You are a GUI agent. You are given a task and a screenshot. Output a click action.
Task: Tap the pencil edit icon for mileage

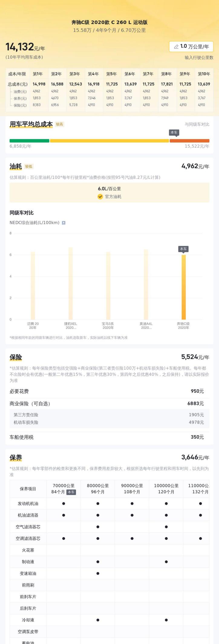click(x=176, y=47)
